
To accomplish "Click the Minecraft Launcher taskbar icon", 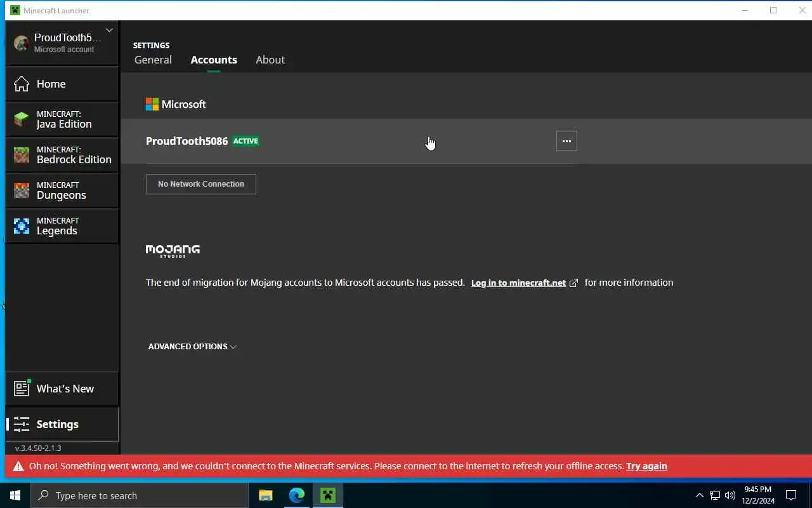I will pyautogui.click(x=328, y=495).
